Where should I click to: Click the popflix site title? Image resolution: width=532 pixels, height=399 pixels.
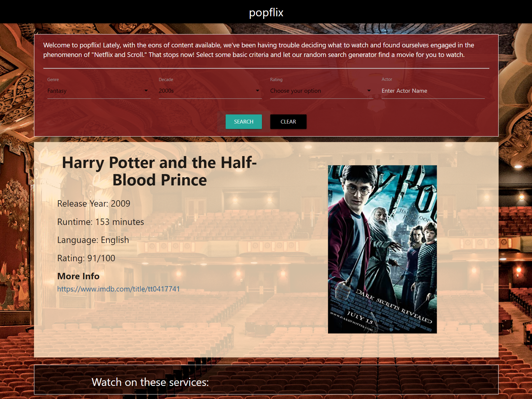266,12
